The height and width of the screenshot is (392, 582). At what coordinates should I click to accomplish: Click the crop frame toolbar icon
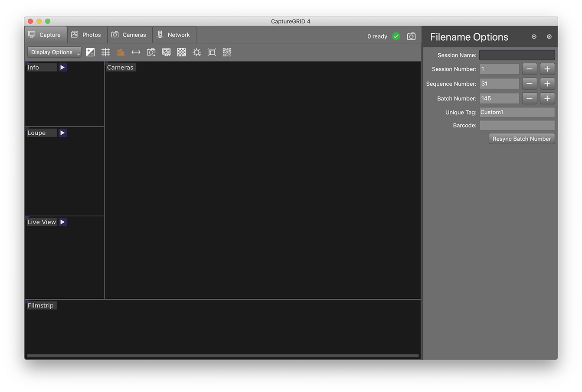[212, 52]
